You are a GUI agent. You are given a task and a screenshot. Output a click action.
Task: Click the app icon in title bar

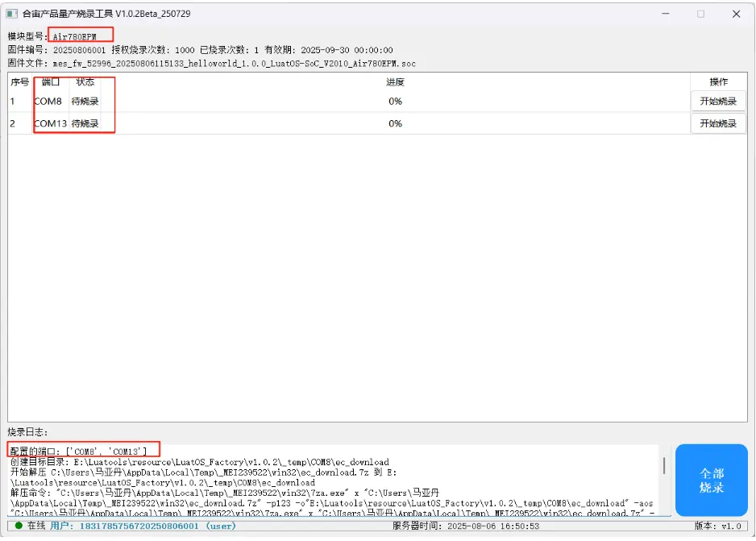(x=12, y=14)
